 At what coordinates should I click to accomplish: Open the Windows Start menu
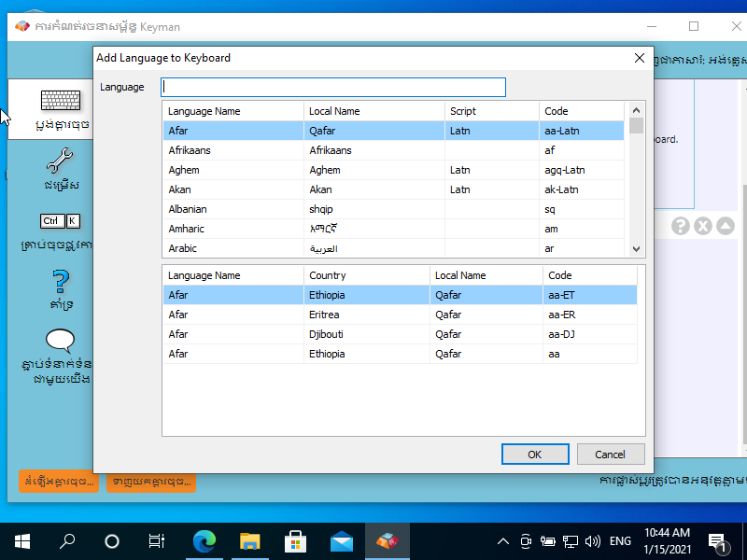22,541
